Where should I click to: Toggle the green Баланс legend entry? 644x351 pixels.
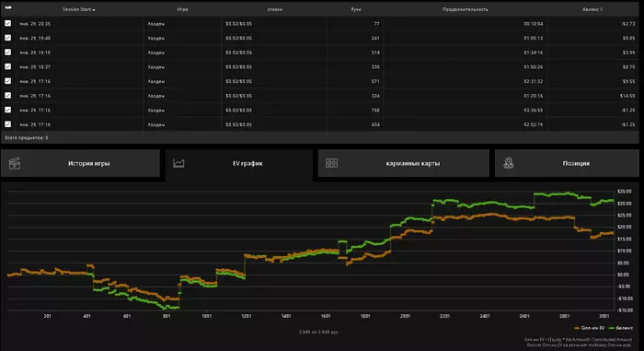coord(621,328)
